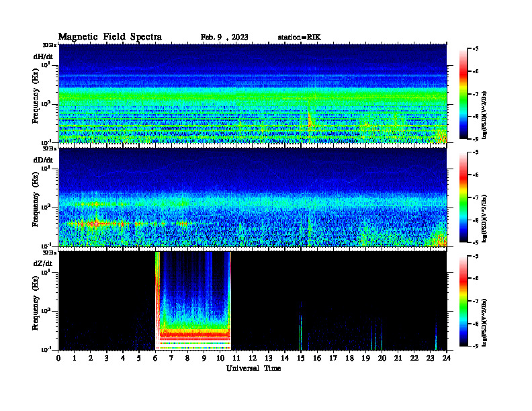Screen dimensions: 532x411
Task: Click the hour 21 tick label on time axis
Action: click(398, 359)
